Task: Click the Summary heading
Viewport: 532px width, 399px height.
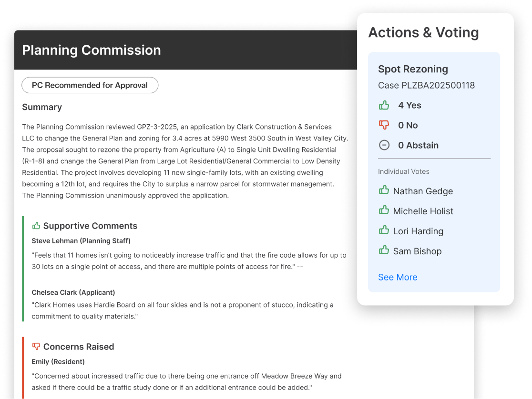Action: [42, 107]
